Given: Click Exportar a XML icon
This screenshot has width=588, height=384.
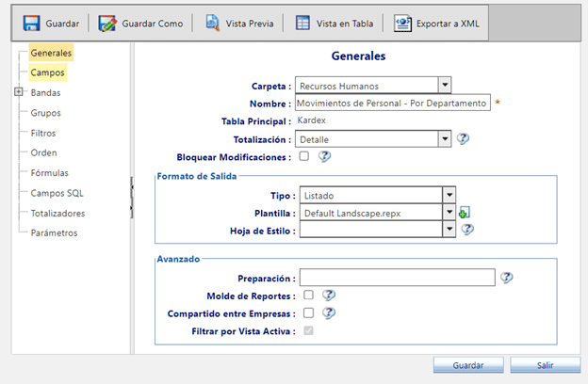Looking at the screenshot, I should pos(403,23).
